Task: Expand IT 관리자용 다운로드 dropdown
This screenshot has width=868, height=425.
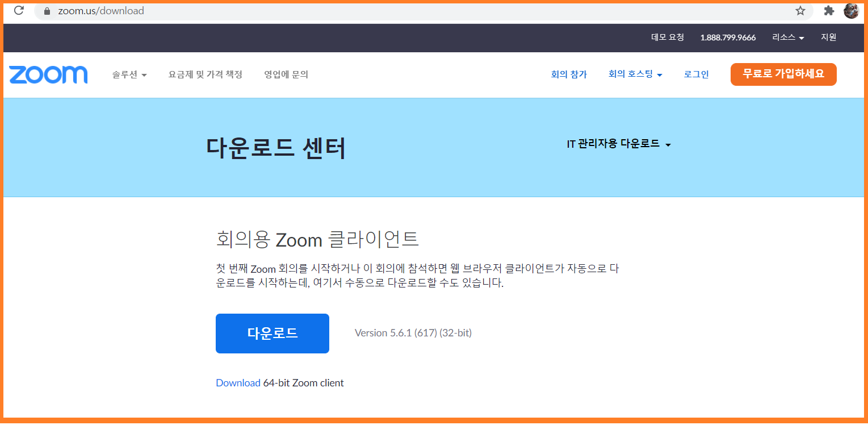Action: pyautogui.click(x=619, y=144)
